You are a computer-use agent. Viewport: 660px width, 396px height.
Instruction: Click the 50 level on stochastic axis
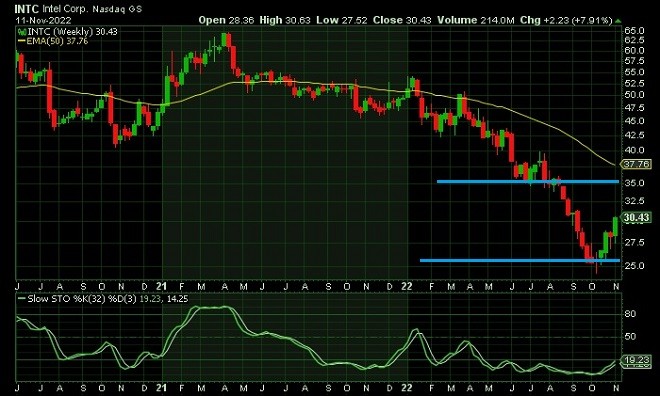pos(631,337)
